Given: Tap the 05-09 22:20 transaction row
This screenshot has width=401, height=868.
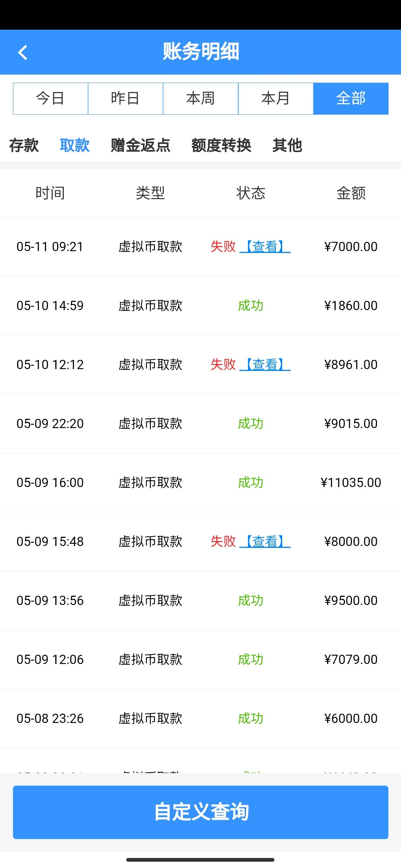Looking at the screenshot, I should [200, 423].
